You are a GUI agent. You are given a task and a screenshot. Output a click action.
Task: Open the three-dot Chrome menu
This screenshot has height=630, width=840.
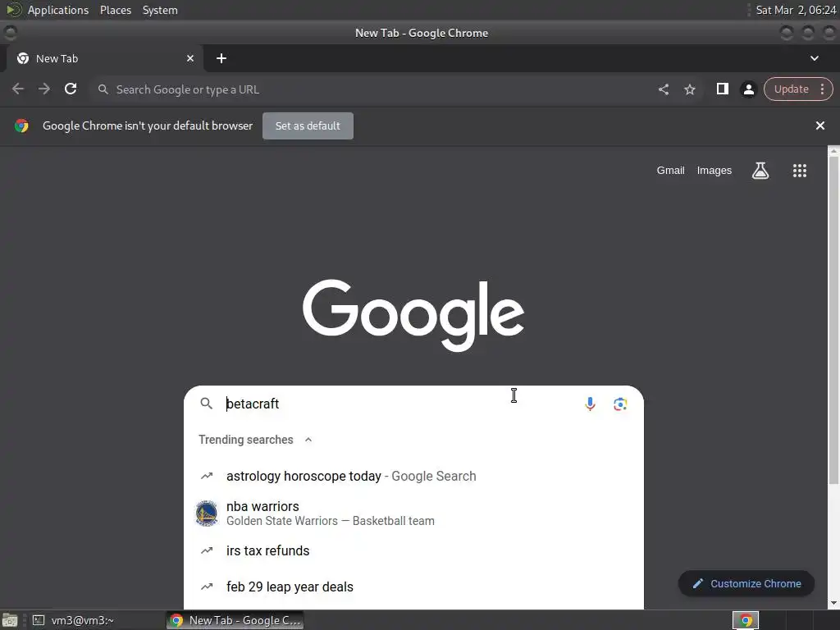[822, 89]
